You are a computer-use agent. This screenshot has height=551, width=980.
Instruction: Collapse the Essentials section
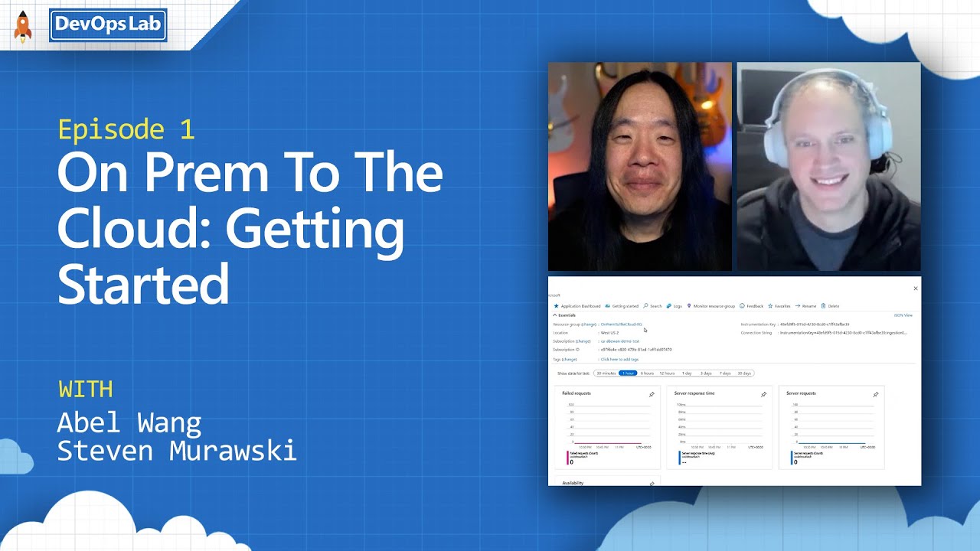coord(564,315)
